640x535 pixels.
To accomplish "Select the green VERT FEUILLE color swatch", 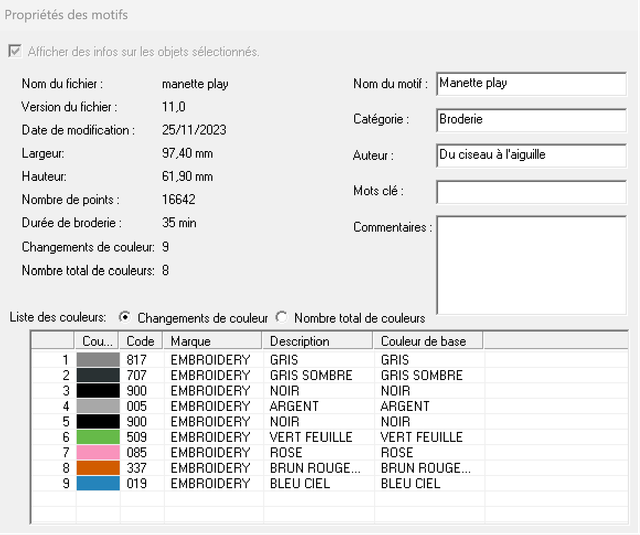I will 98,437.
